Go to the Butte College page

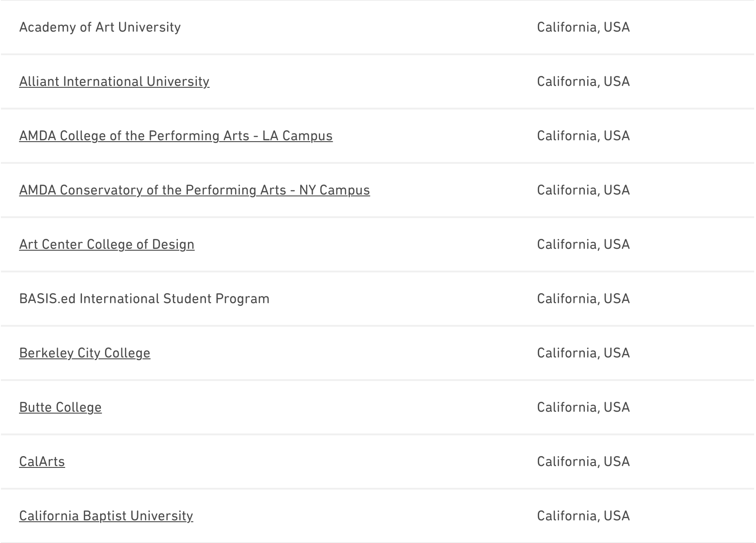click(60, 407)
